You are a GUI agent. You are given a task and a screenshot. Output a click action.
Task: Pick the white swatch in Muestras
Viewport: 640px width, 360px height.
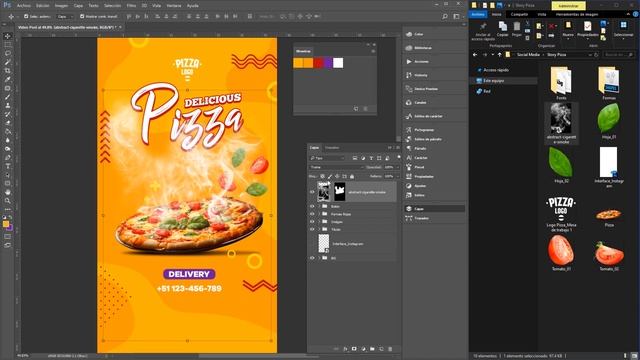point(338,63)
